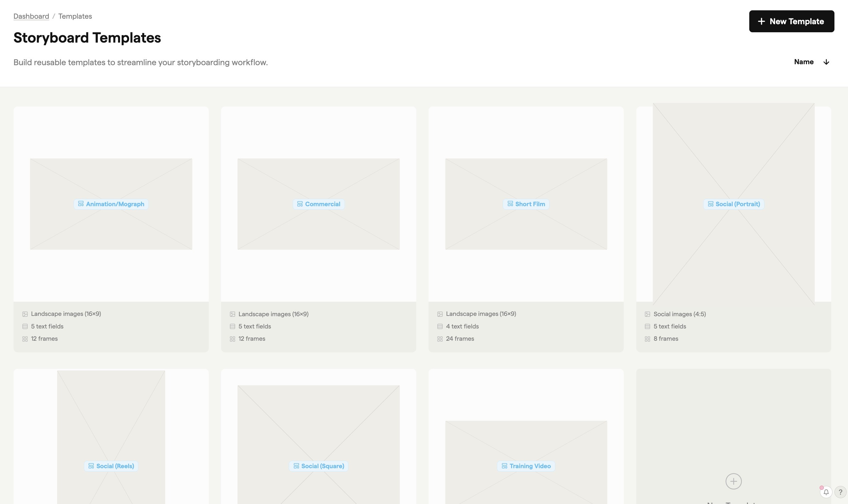Click the plus circle on the new template card
This screenshot has height=504, width=848.
[x=733, y=481]
